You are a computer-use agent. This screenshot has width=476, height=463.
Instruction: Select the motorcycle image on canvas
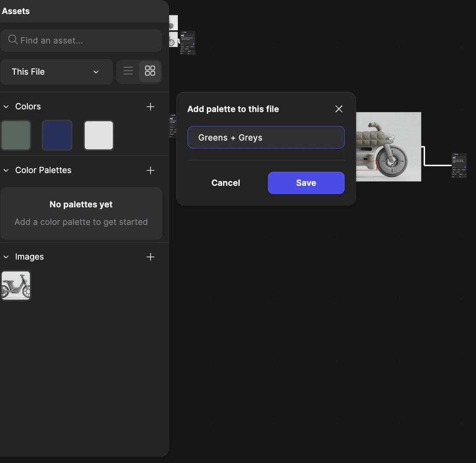point(388,147)
